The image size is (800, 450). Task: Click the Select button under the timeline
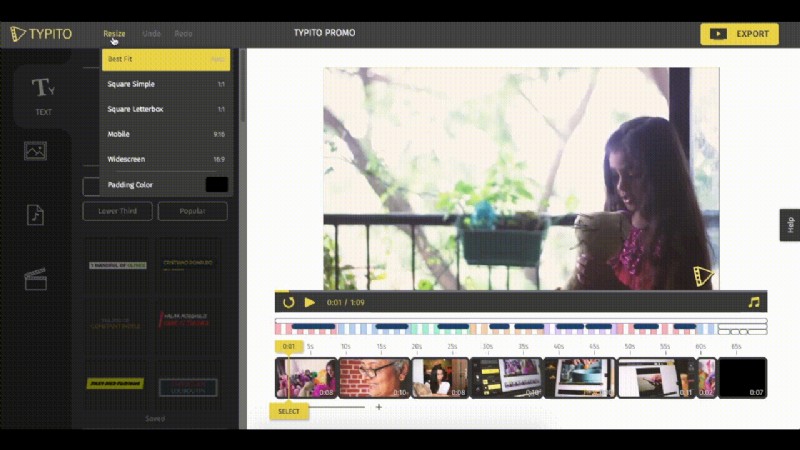(289, 411)
